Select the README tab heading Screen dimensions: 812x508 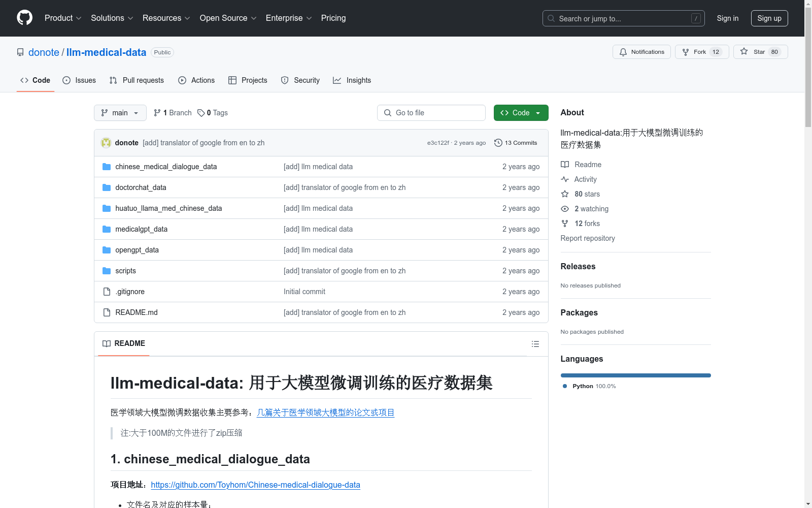pyautogui.click(x=124, y=343)
